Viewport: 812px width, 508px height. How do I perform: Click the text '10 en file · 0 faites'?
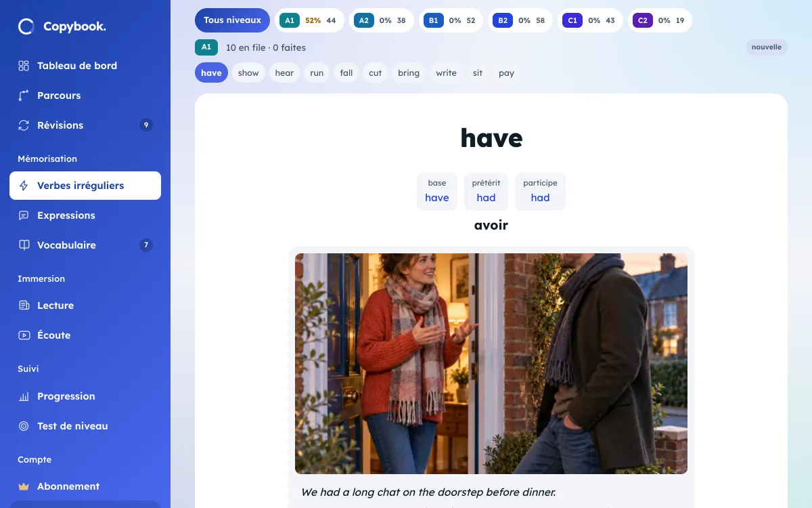tap(266, 48)
